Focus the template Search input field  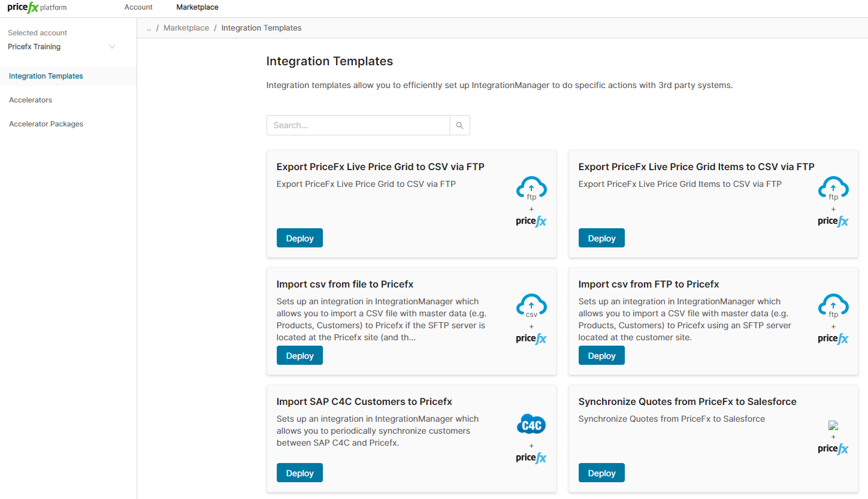click(x=358, y=125)
